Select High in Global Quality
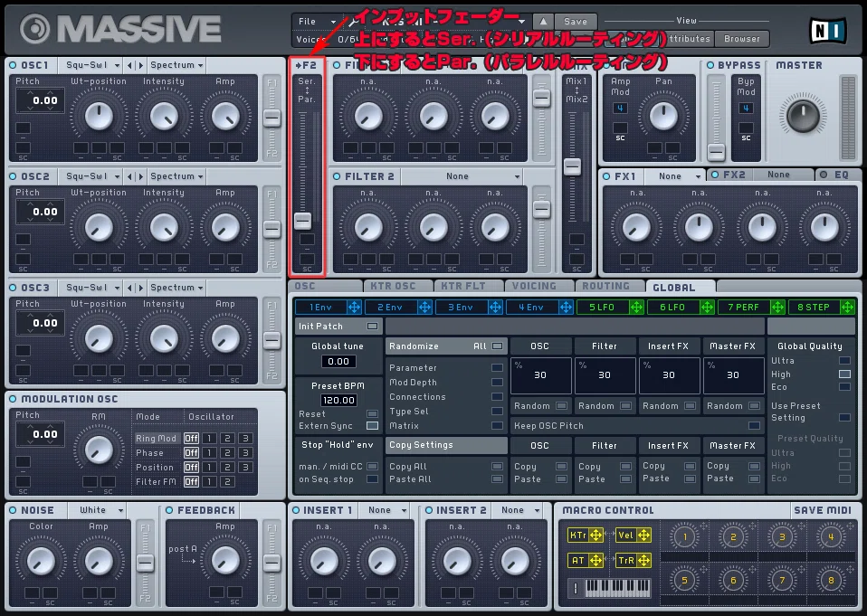Screen dimensions: 867x616 click(x=844, y=374)
